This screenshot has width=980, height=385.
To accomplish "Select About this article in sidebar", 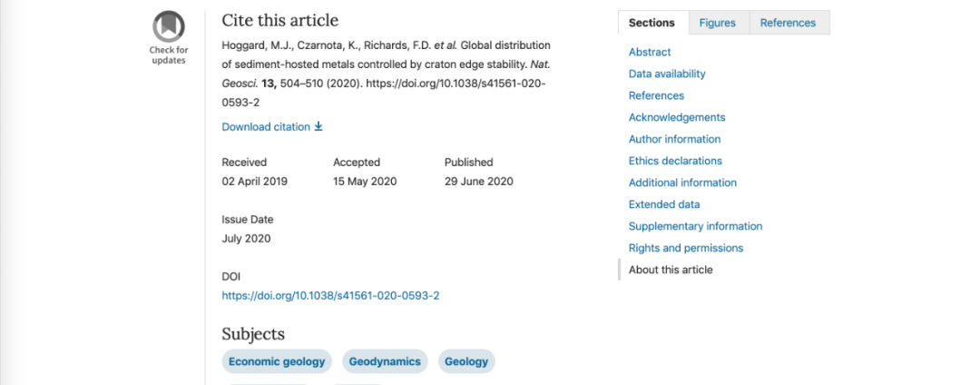I will [x=671, y=270].
